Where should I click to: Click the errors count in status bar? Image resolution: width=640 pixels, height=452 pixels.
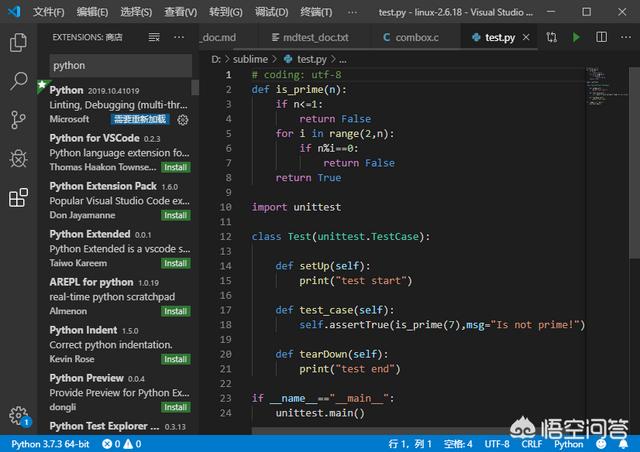[x=111, y=444]
